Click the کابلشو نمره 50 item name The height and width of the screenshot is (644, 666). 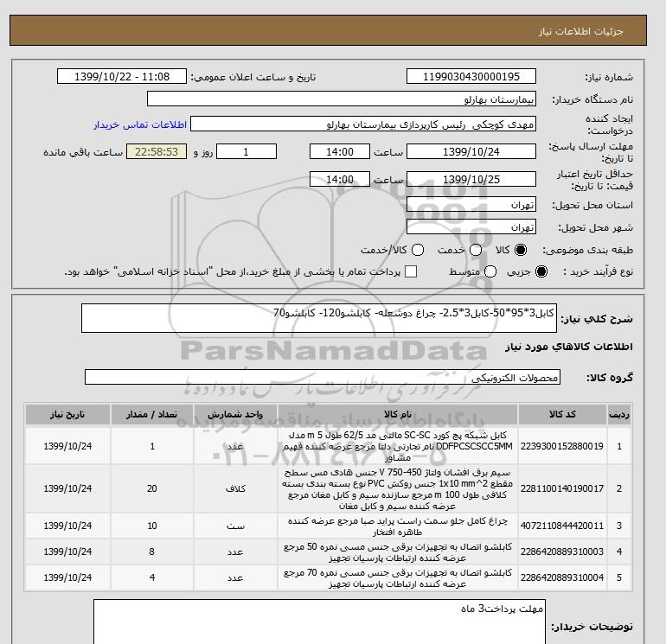[x=398, y=552]
